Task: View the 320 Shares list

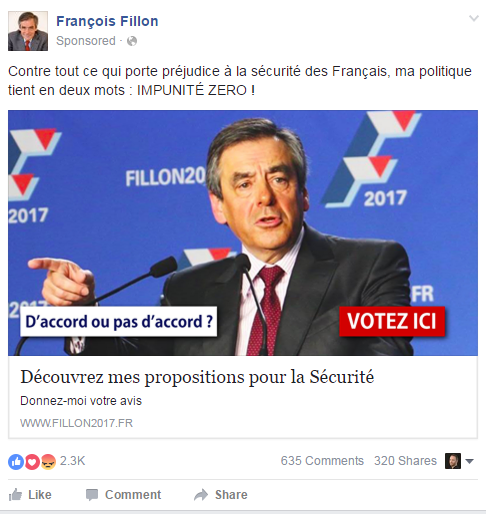Action: 405,461
